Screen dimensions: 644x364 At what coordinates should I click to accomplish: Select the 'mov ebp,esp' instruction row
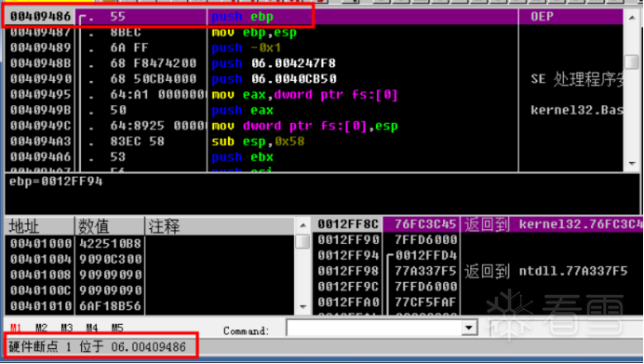pyautogui.click(x=254, y=33)
